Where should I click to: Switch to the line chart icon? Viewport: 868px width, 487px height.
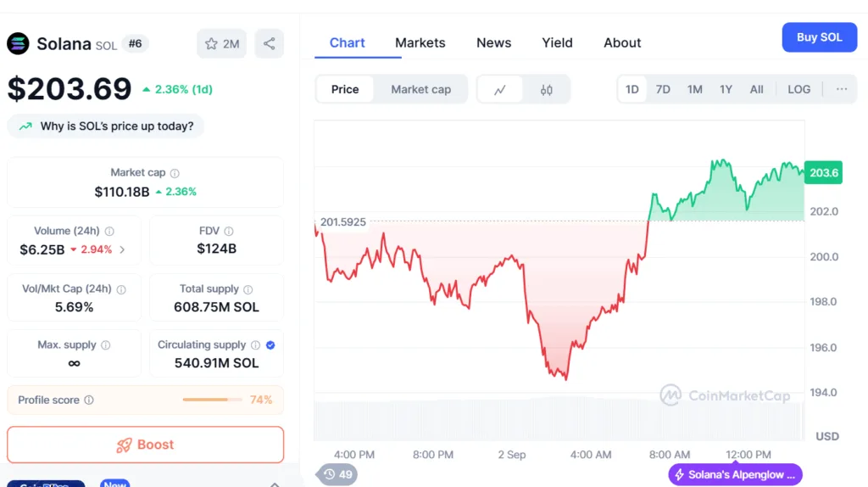[x=500, y=89]
